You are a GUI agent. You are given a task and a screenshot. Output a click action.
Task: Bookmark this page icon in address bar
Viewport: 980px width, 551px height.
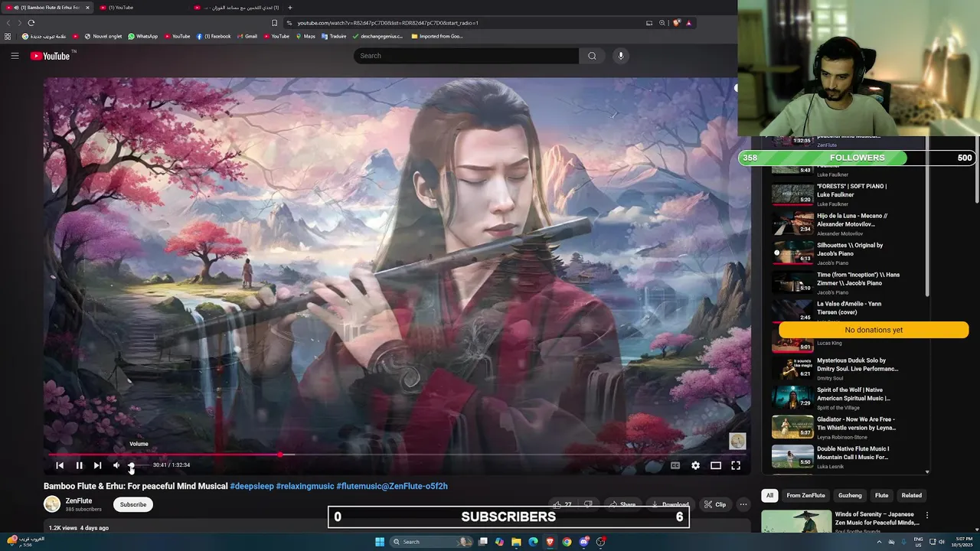point(274,23)
